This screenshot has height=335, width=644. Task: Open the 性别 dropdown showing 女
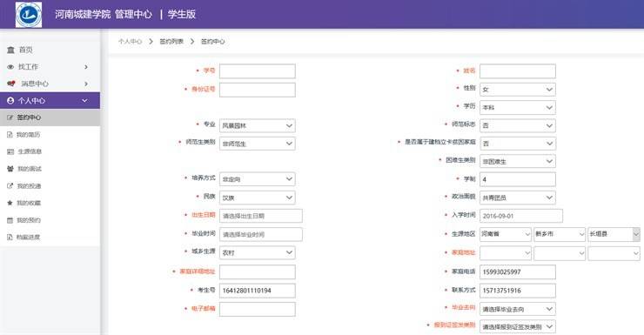[518, 89]
